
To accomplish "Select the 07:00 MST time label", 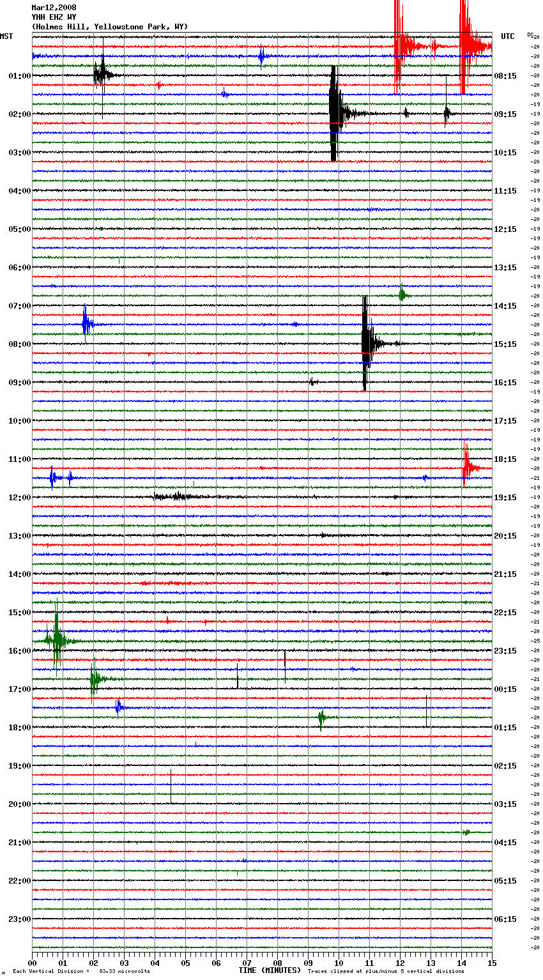I will tap(20, 306).
